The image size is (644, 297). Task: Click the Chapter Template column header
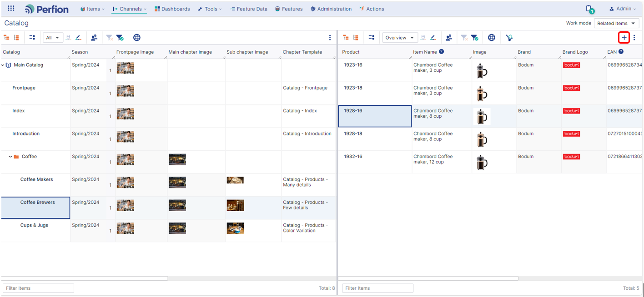(302, 52)
